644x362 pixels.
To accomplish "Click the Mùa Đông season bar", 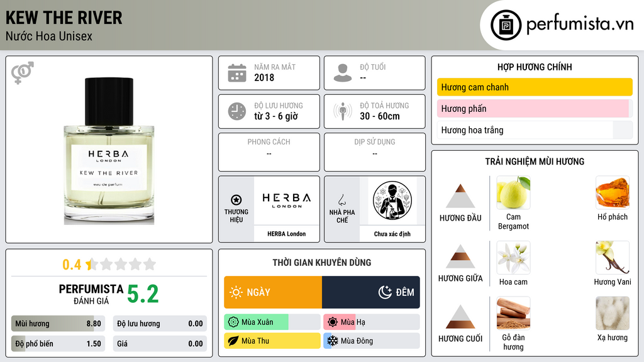I will (x=372, y=341).
